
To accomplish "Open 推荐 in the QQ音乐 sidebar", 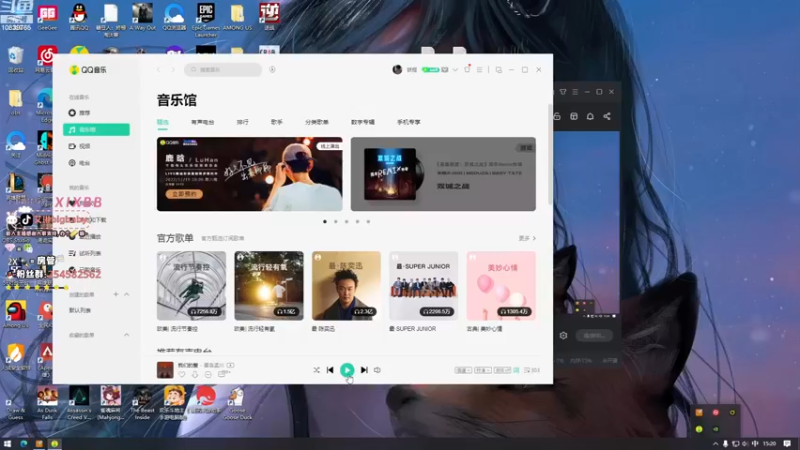I will coord(80,113).
